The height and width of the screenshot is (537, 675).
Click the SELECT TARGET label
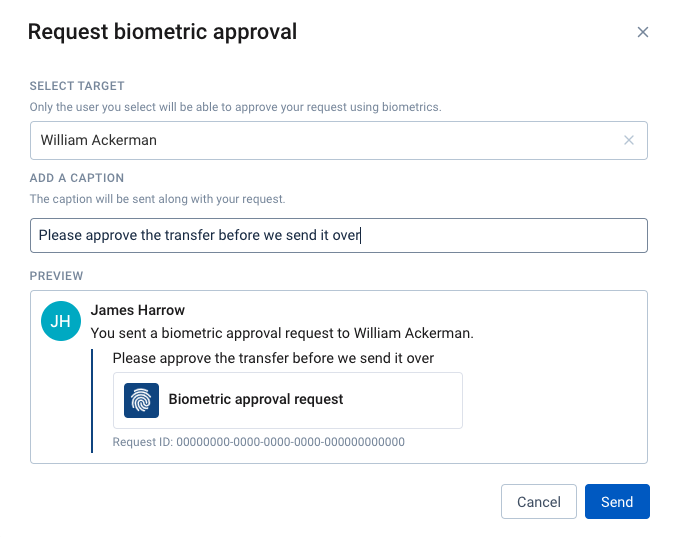click(77, 86)
